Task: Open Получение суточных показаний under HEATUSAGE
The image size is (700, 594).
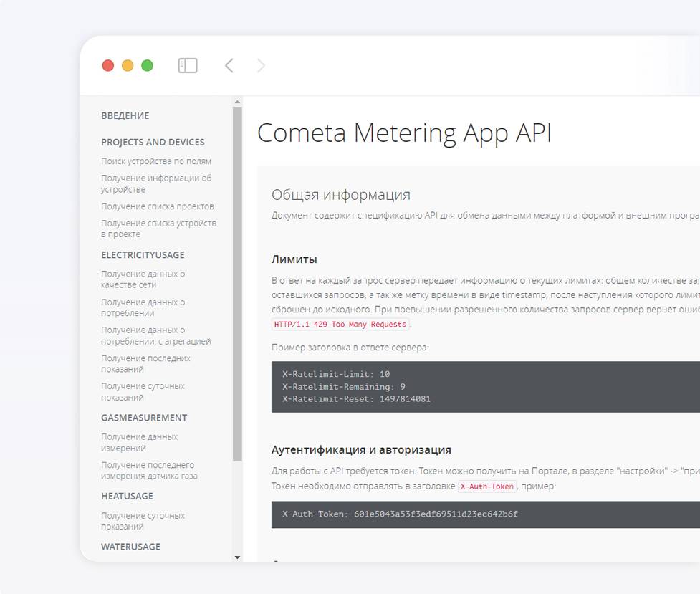Action: coord(143,521)
